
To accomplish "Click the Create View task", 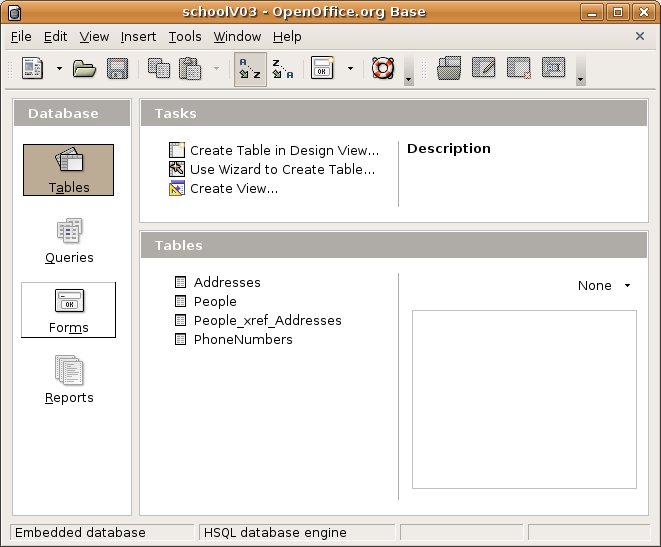I will pyautogui.click(x=223, y=188).
